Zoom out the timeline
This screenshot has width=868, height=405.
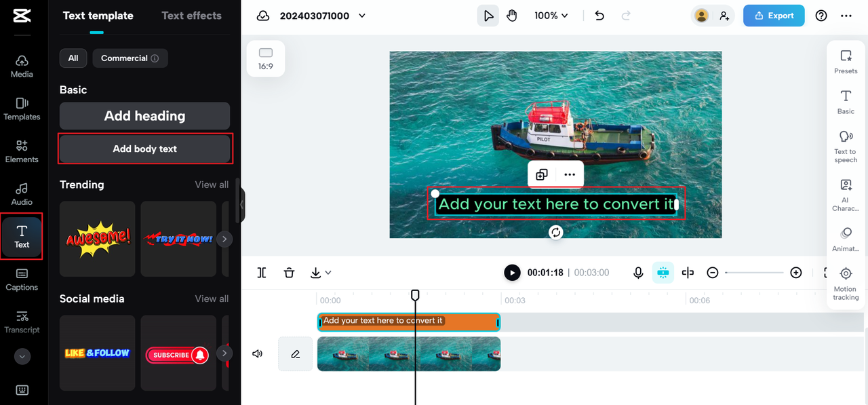coord(713,273)
